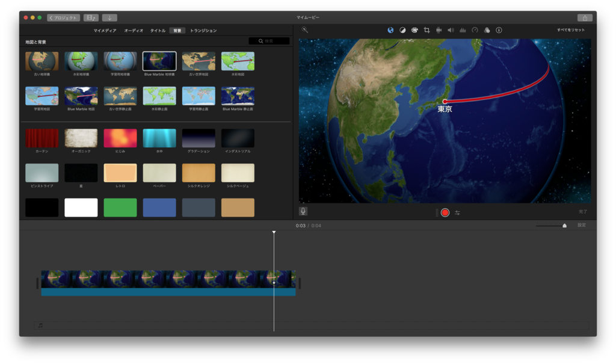Image resolution: width=616 pixels, height=364 pixels.
Task: Select the 学習用地球儀 globe thumbnail
Action: (120, 61)
